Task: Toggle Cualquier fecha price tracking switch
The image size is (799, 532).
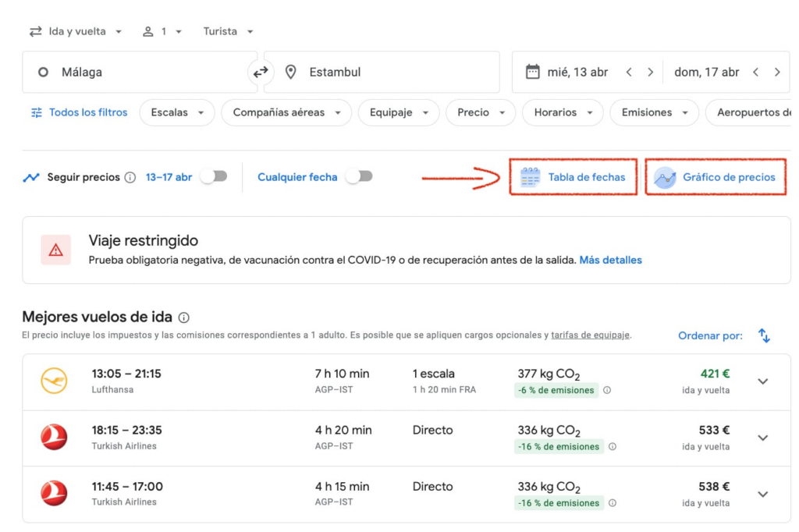Action: click(360, 177)
